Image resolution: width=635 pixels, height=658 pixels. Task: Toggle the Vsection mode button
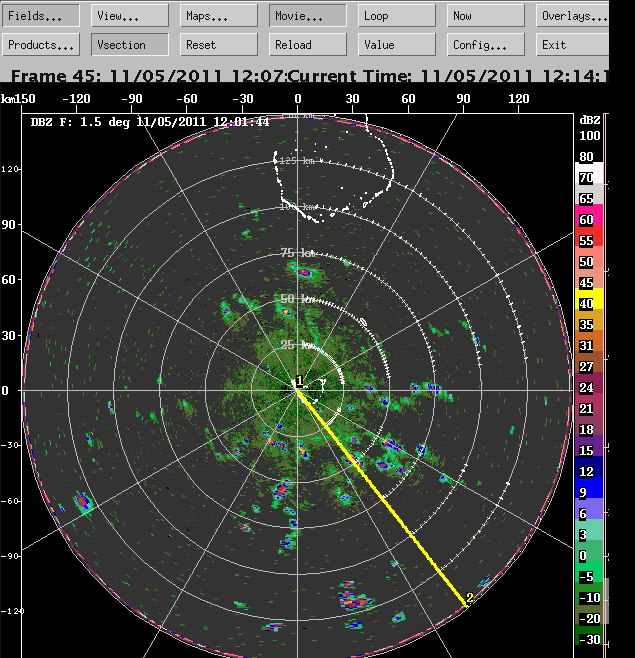pyautogui.click(x=130, y=44)
